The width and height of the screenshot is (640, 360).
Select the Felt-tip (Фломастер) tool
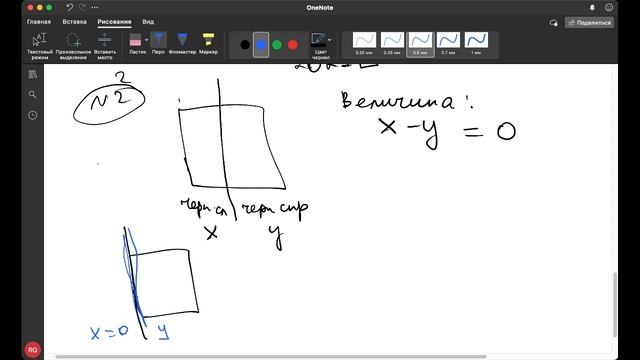(x=182, y=44)
